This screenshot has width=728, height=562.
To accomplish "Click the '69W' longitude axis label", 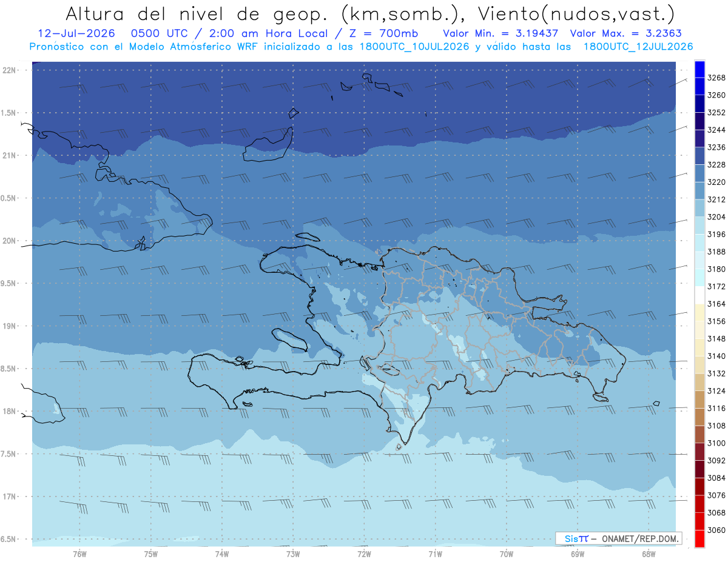I will [x=577, y=554].
